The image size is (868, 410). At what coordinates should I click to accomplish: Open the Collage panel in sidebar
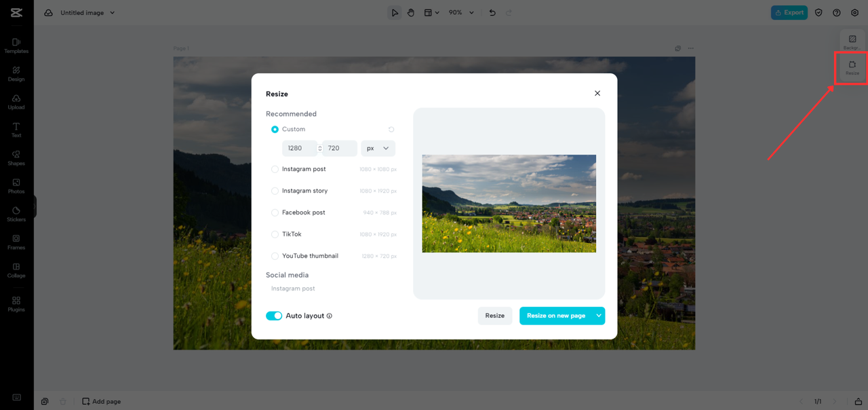pyautogui.click(x=16, y=270)
